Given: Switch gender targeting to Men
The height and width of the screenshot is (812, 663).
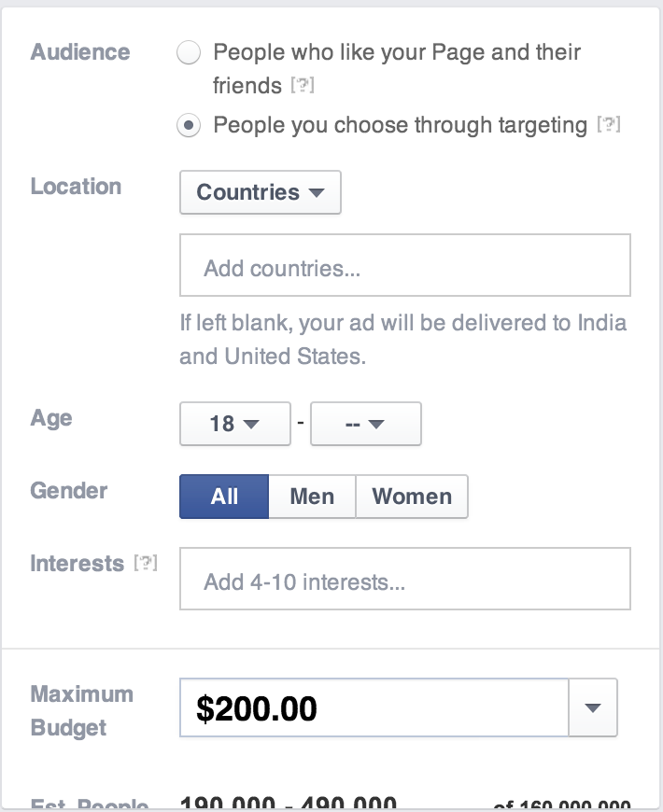Looking at the screenshot, I should coord(311,497).
